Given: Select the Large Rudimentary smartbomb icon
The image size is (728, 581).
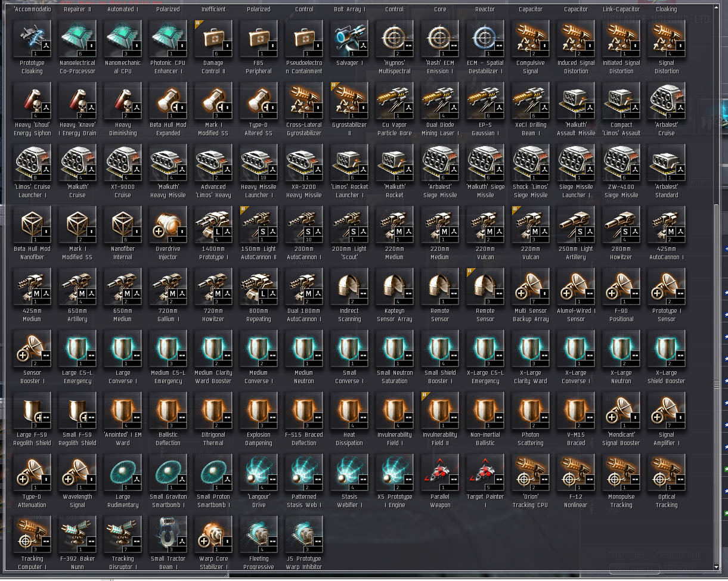Looking at the screenshot, I should click(123, 473).
